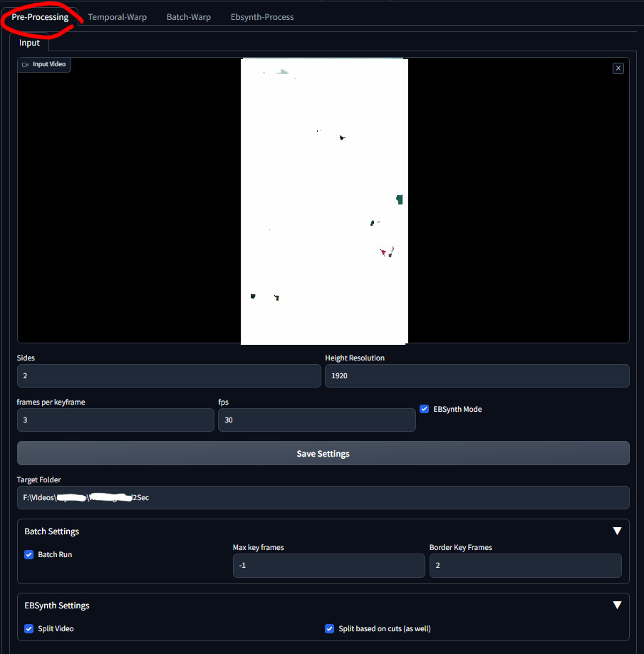
Task: Clear the loaded video using the X icon
Action: tap(618, 68)
